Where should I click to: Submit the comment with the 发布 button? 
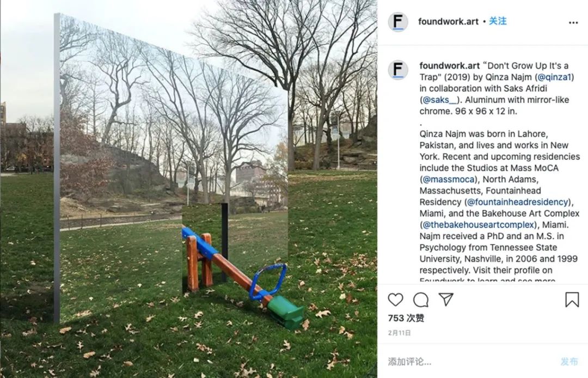[x=569, y=362]
